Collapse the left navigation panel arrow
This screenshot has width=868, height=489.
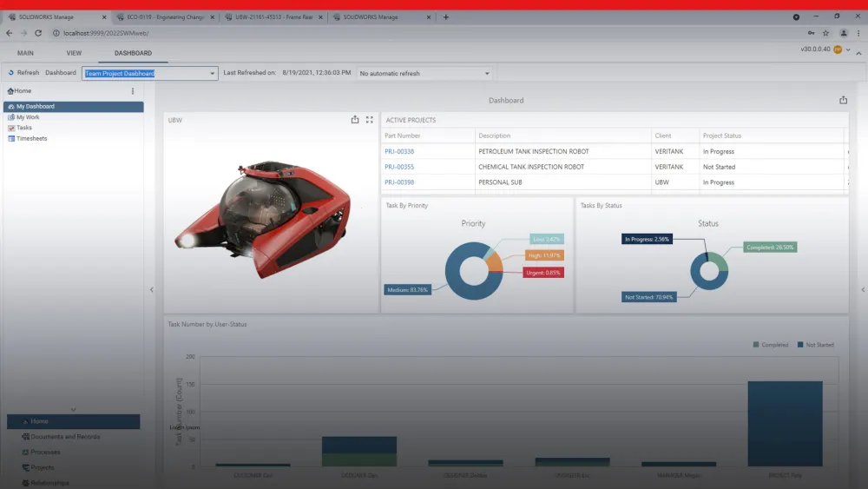click(152, 289)
